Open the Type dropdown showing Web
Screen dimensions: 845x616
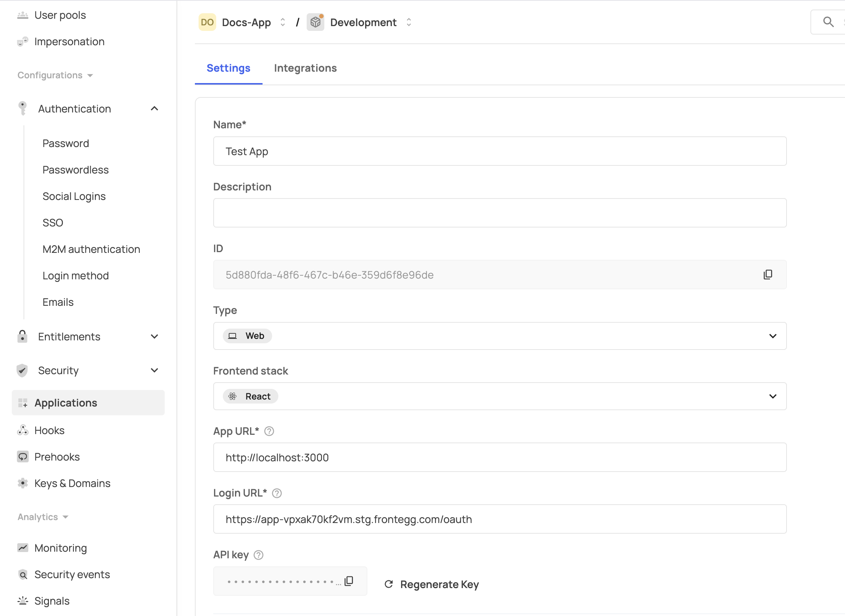pyautogui.click(x=500, y=336)
